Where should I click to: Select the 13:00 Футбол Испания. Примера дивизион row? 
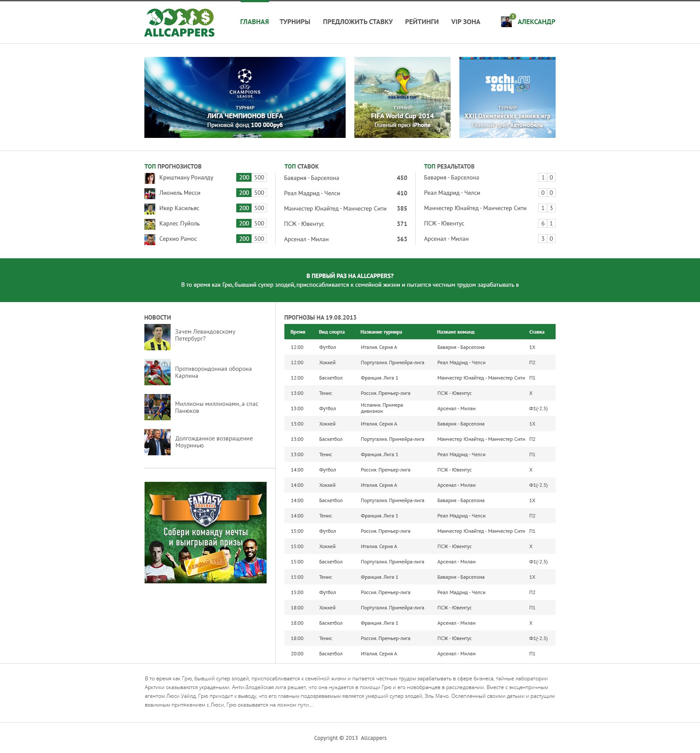tap(420, 408)
